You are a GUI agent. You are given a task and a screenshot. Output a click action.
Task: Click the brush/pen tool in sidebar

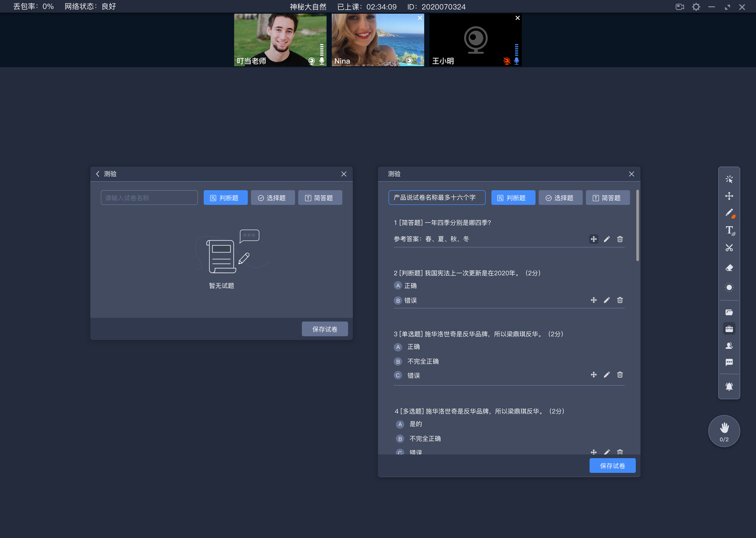tap(729, 213)
